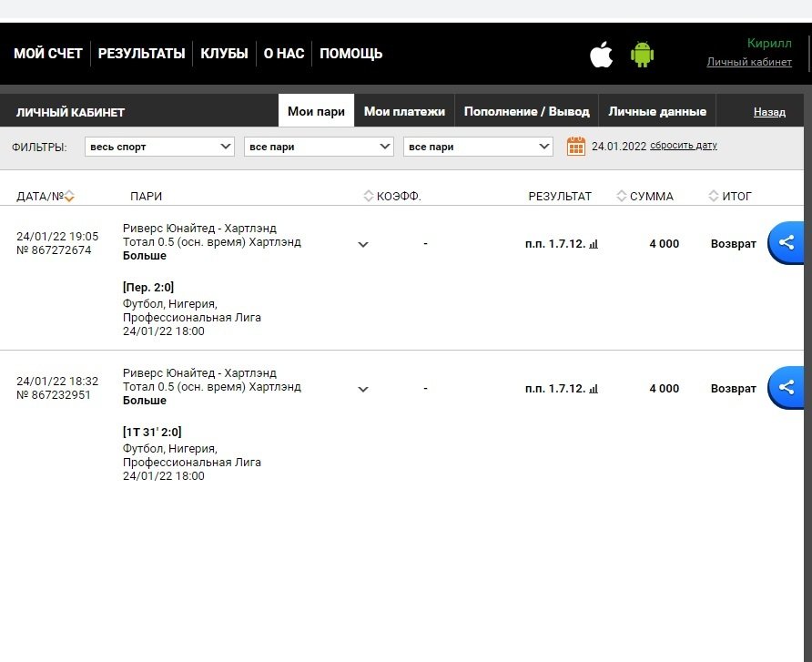The height and width of the screenshot is (662, 812).
Task: Open stats icon for first bet result
Action: pyautogui.click(x=594, y=244)
